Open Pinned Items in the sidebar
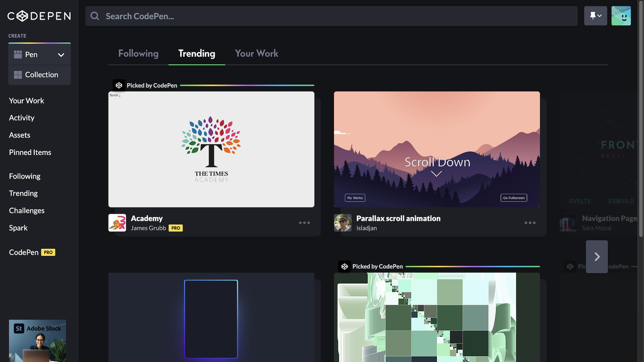The width and height of the screenshot is (644, 362). 30,152
